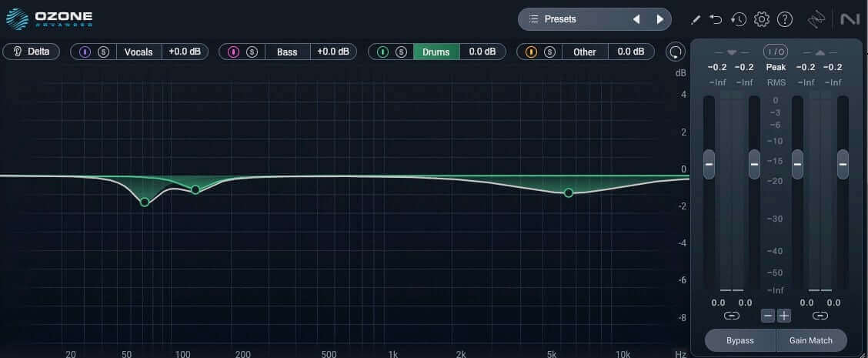This screenshot has width=868, height=358.
Task: Click the Bass +0.0 dB gain field
Action: 333,52
